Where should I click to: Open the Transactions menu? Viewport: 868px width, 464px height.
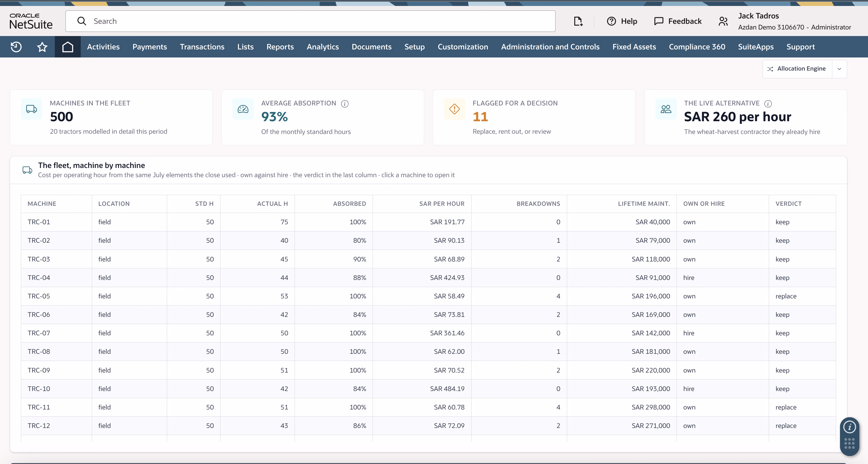click(202, 47)
